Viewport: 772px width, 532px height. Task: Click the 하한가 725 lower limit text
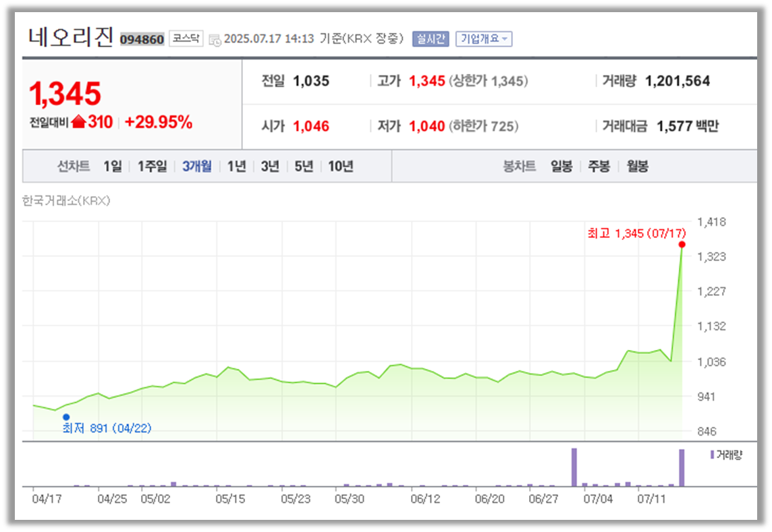[483, 127]
